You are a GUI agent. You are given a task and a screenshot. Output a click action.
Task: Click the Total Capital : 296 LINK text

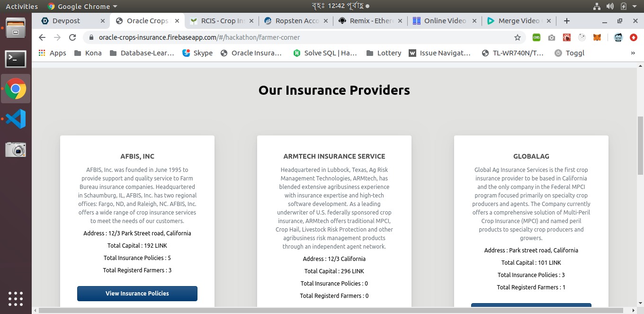334,271
